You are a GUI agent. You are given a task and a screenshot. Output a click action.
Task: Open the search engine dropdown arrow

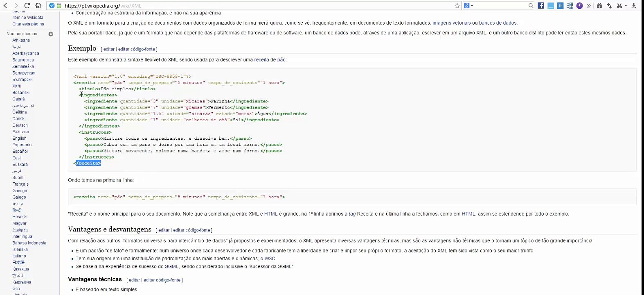tap(472, 6)
